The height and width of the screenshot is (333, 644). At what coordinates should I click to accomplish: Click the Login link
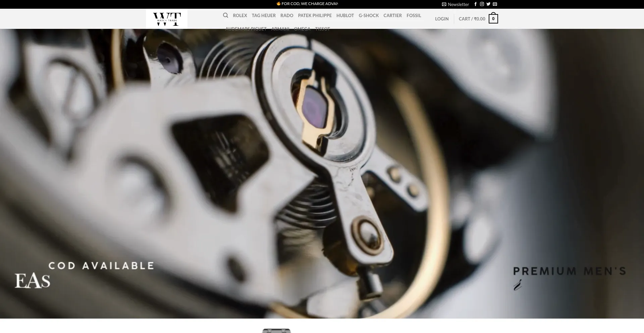pyautogui.click(x=442, y=19)
